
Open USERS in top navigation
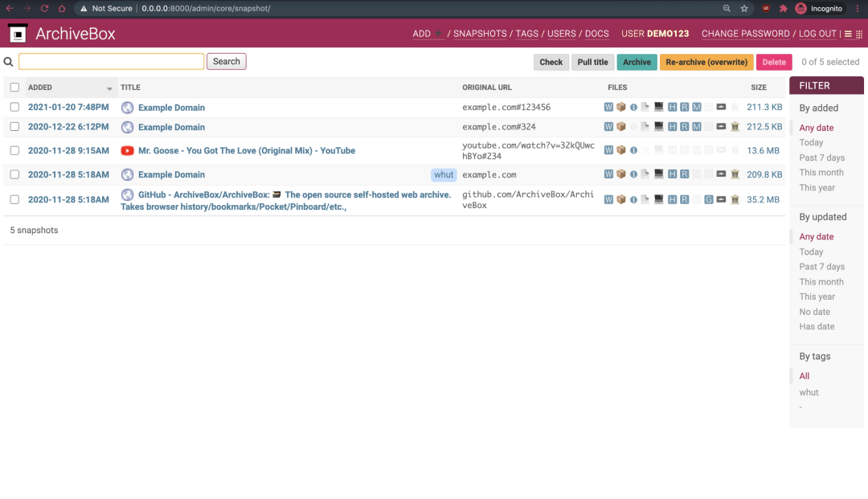pos(561,34)
